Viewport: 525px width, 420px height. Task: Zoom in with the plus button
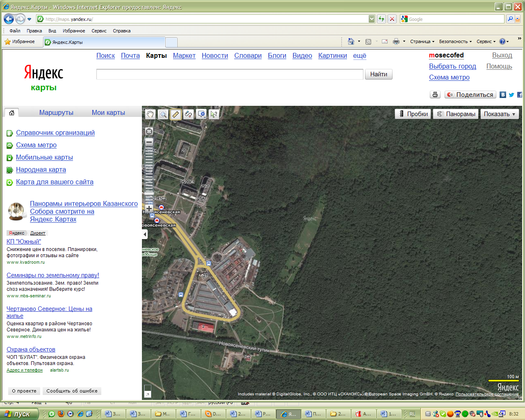click(149, 208)
